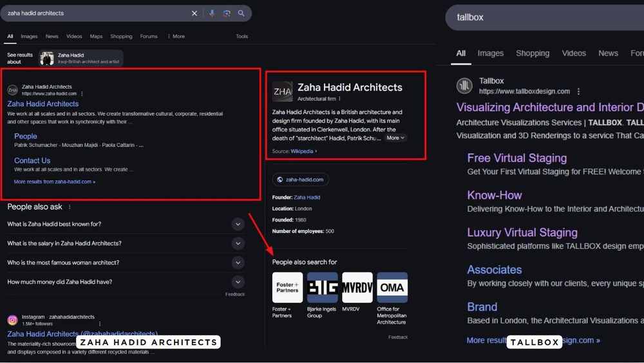
Task: Open Associates sitelink
Action: tap(495, 270)
